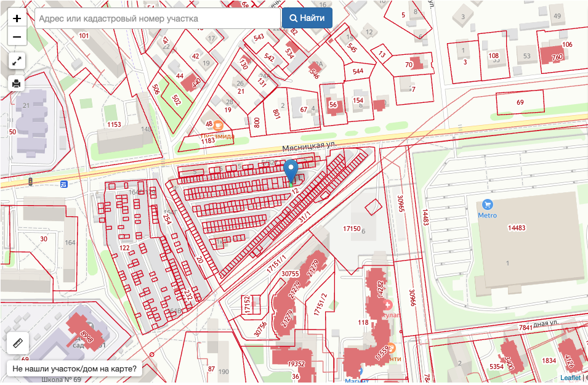Open the Leaflet attribution link
588x385 pixels.
click(570, 378)
